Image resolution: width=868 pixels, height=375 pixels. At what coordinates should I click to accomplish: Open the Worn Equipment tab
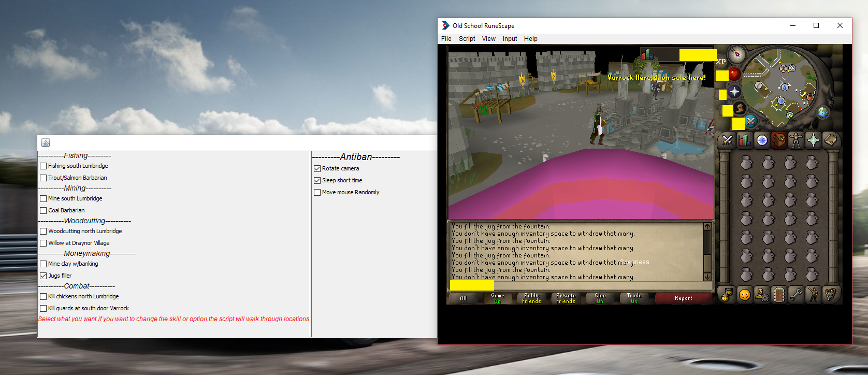tap(796, 140)
